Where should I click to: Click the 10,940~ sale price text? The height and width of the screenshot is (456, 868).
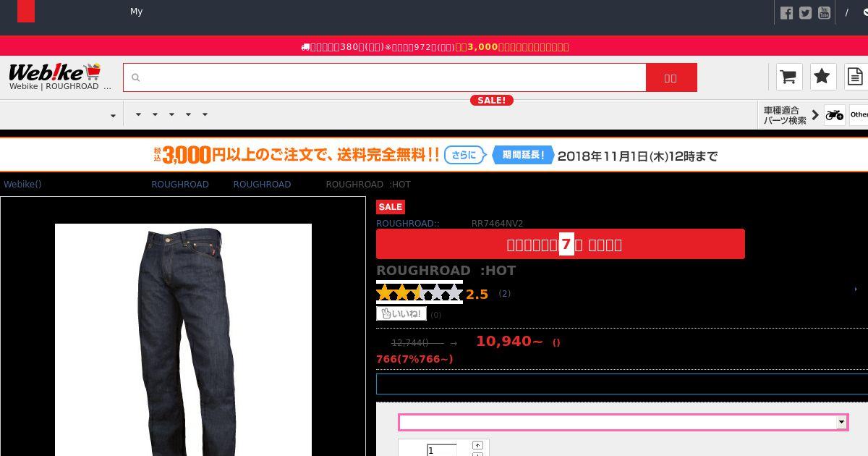pyautogui.click(x=509, y=341)
